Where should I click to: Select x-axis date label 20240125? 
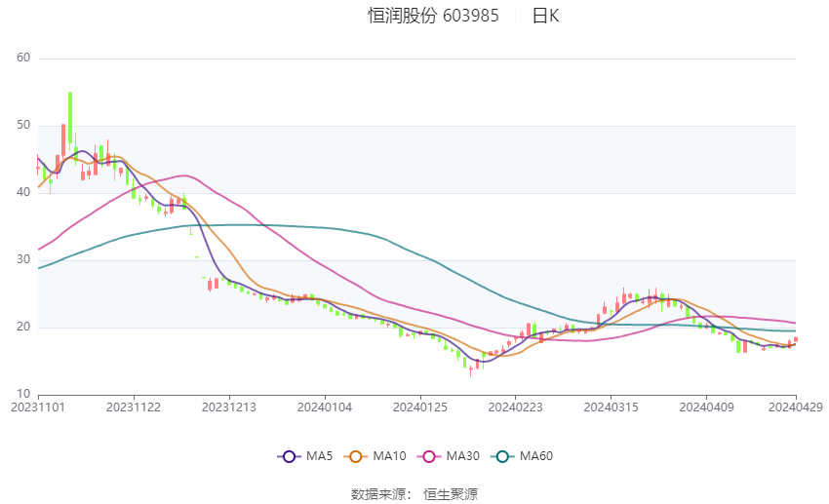coord(420,407)
